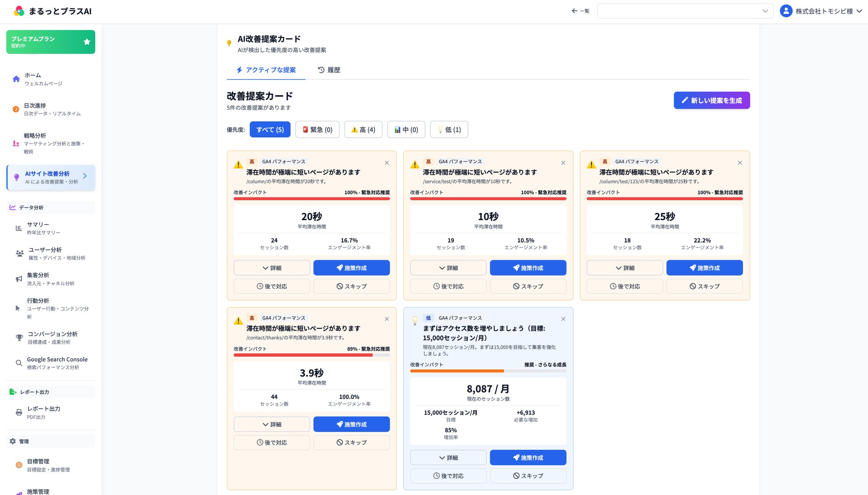Filter proposals by 高 (4) priority
The height and width of the screenshot is (495, 868).
363,129
